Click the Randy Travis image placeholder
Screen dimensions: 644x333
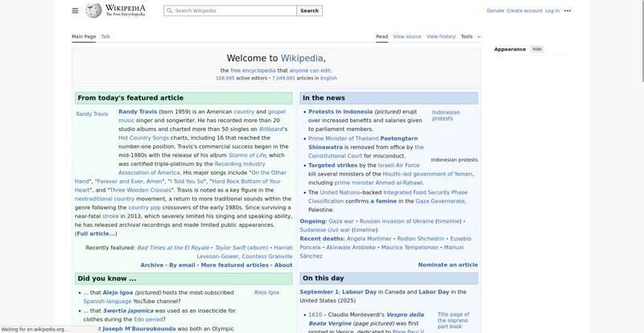coord(92,114)
